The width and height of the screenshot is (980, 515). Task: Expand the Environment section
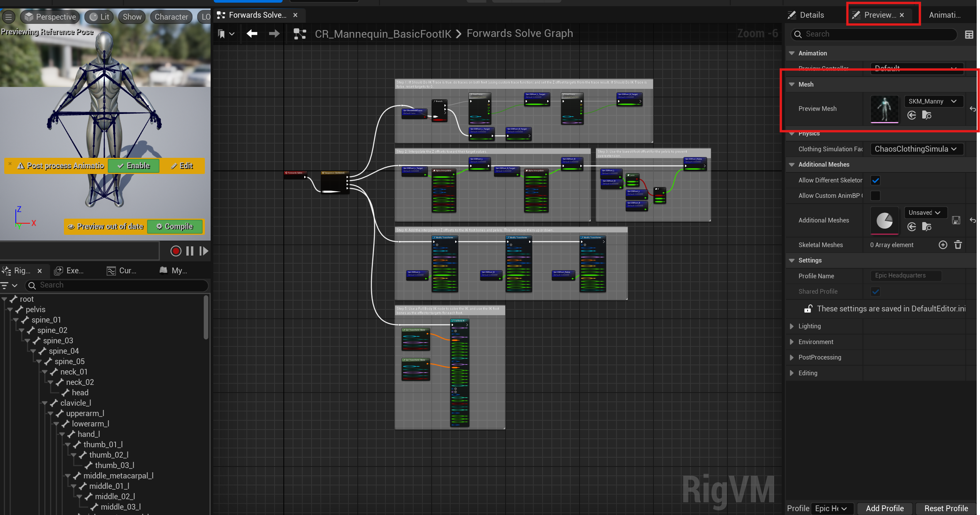791,342
